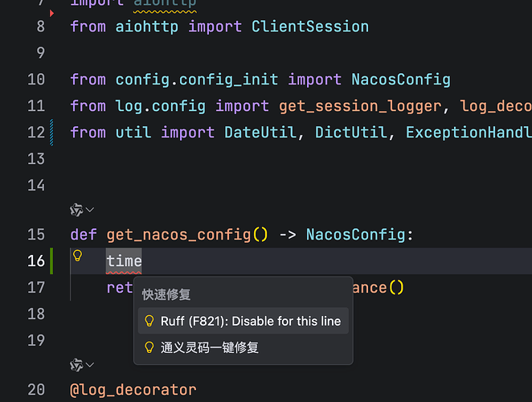
Task: Choose the 通义灵码一键修复 quick fix
Action: pyautogui.click(x=210, y=347)
